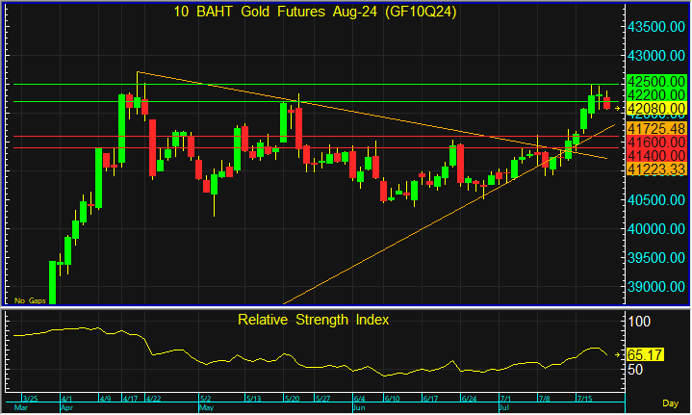This screenshot has height=415, width=692.
Task: Select the red 41600.00 price level tag
Action: [655, 144]
